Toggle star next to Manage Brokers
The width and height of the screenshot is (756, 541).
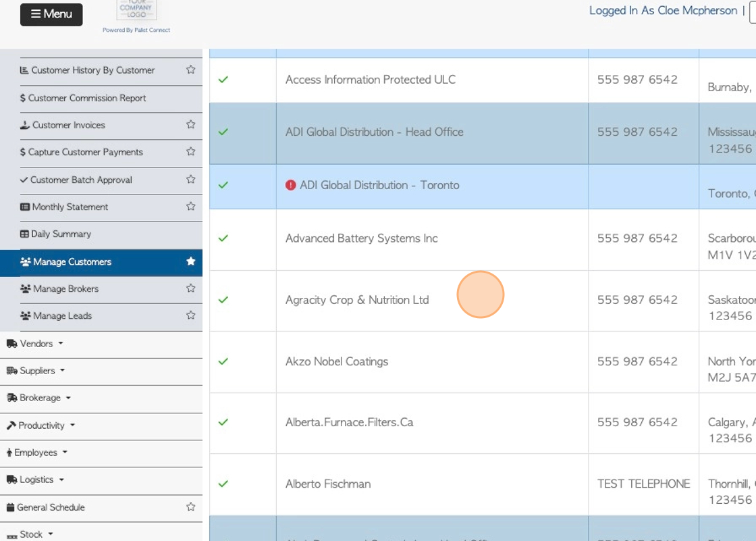point(191,288)
